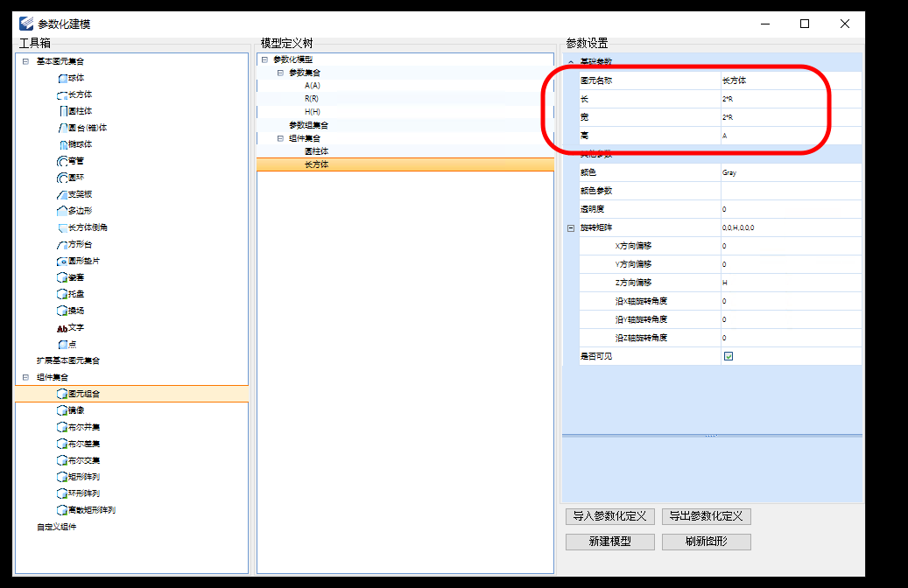Edit the 长 value field 2*R
This screenshot has width=908, height=588.
791,99
